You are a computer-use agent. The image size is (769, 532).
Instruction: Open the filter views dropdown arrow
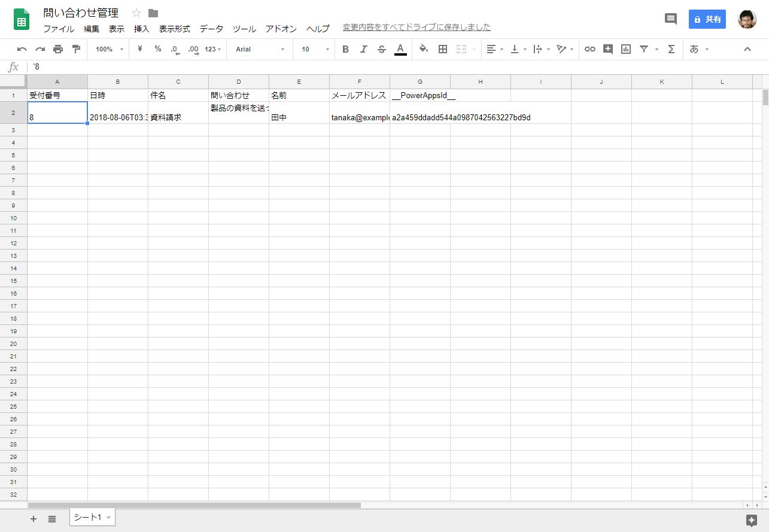656,49
